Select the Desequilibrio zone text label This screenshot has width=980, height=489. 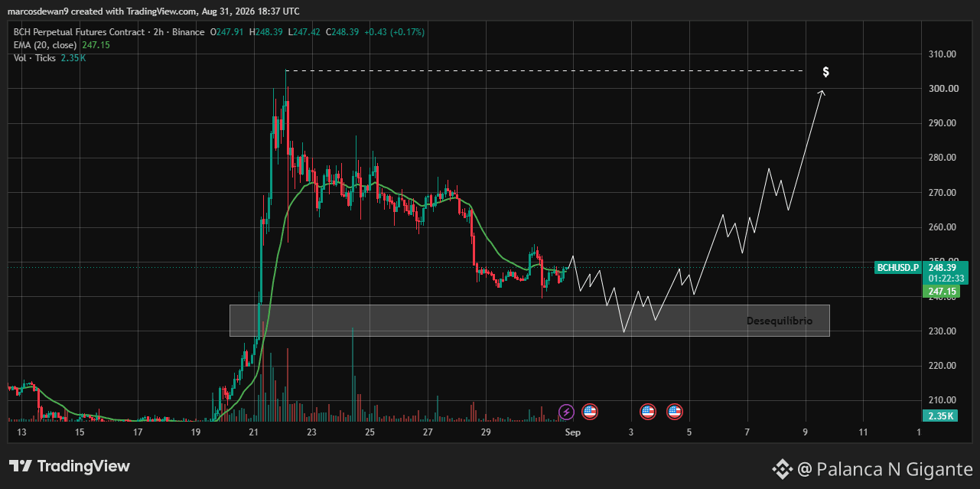[x=779, y=321]
